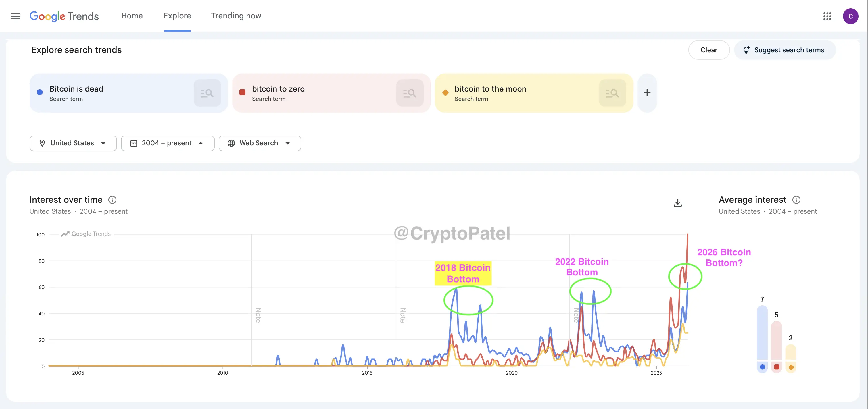Click the Interest over time info icon
Image resolution: width=868 pixels, height=409 pixels.
(x=112, y=200)
